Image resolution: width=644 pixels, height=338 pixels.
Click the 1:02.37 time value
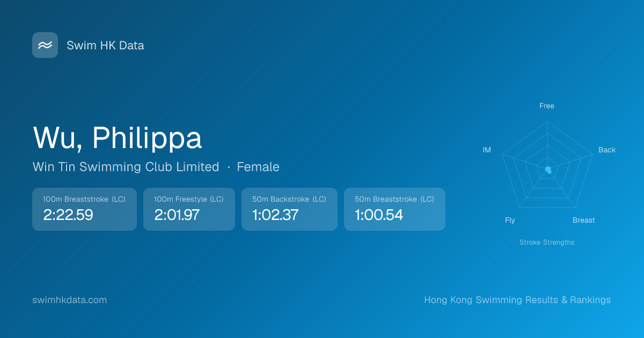tap(275, 215)
